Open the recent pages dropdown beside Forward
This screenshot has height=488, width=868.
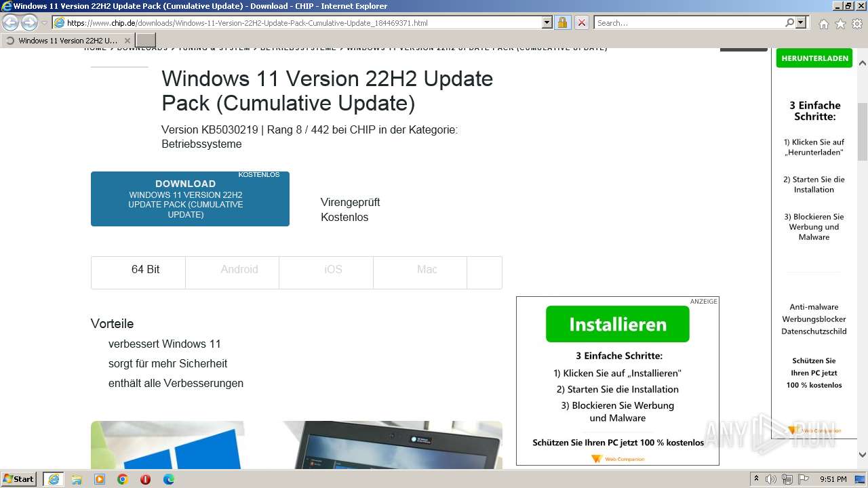[x=44, y=23]
